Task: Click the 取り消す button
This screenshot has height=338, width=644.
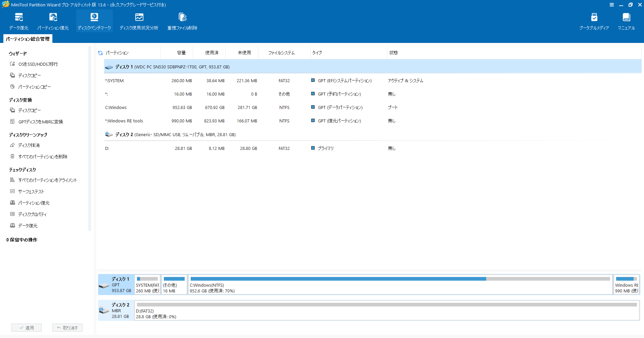Action: pyautogui.click(x=67, y=328)
